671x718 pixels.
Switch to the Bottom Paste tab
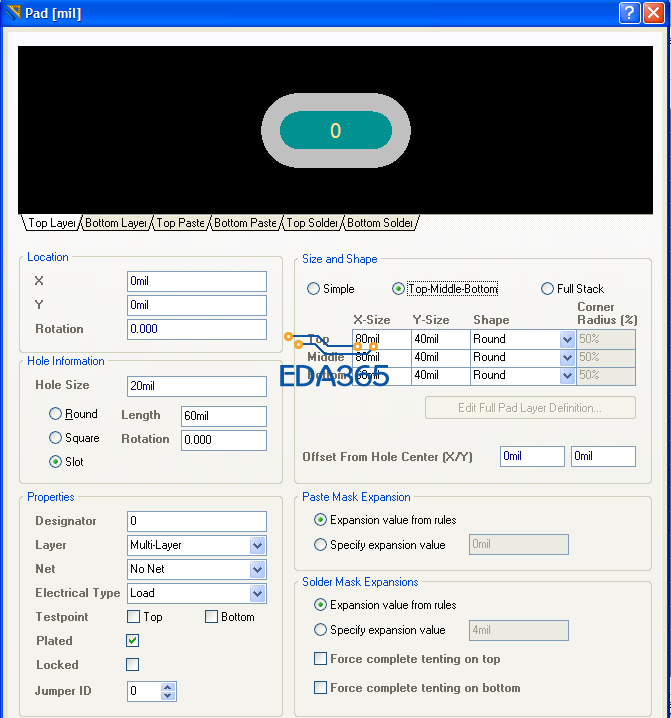(245, 223)
